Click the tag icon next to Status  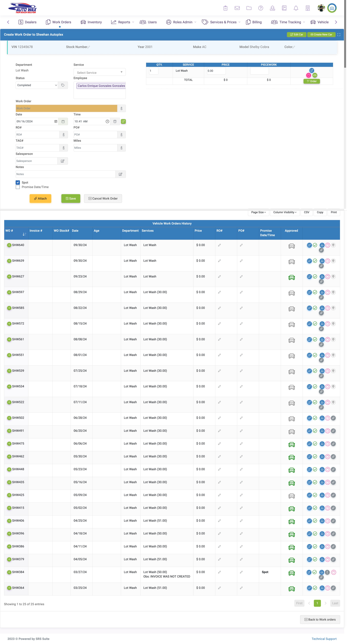click(63, 85)
